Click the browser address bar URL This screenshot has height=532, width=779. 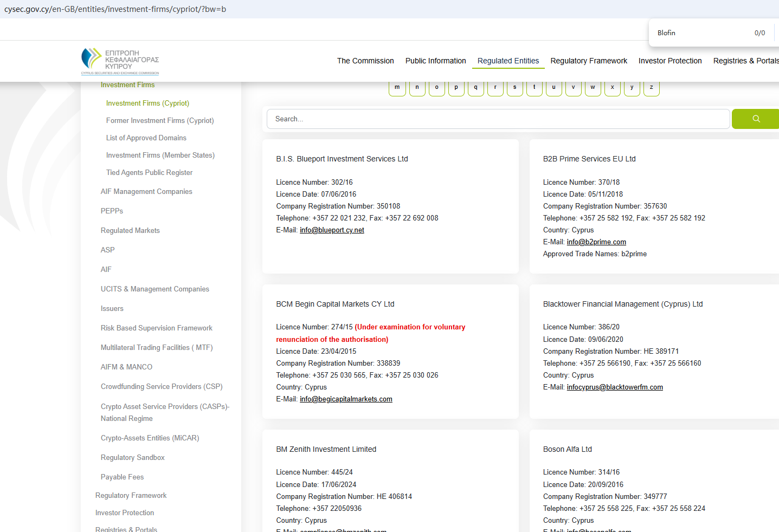point(115,9)
